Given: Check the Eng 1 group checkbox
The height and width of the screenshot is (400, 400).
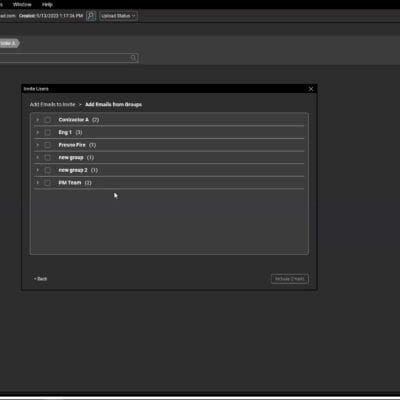Looking at the screenshot, I should 48,132.
